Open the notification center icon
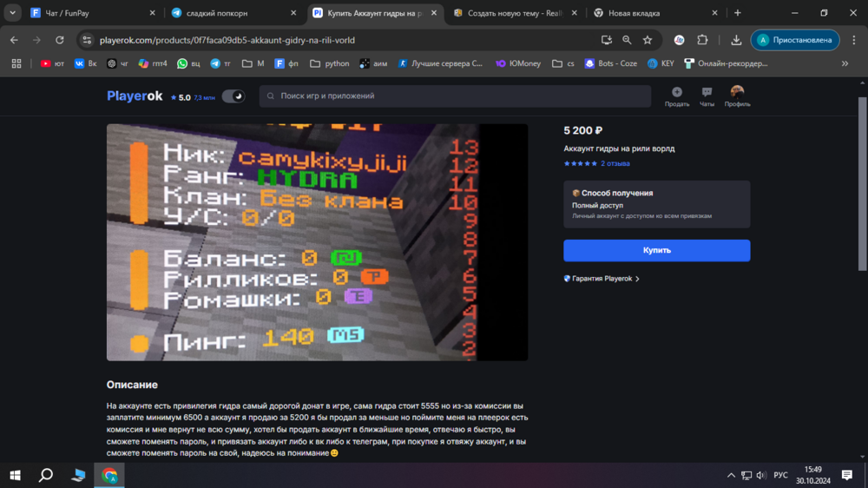 pyautogui.click(x=847, y=475)
